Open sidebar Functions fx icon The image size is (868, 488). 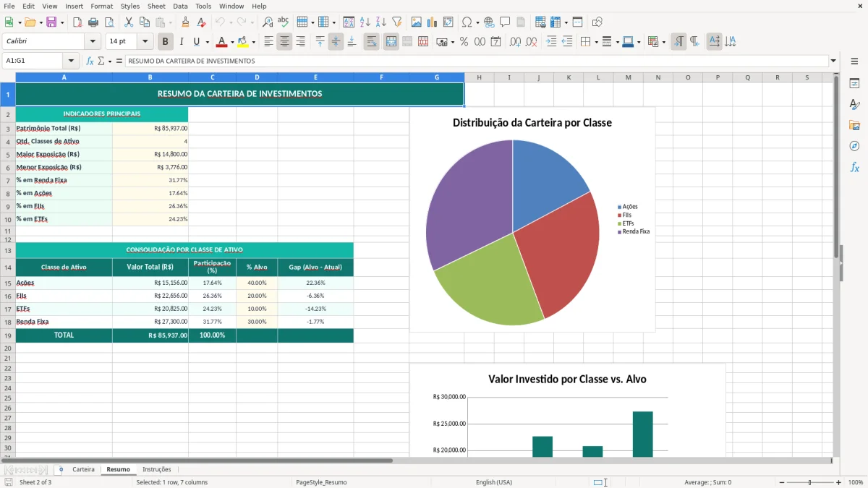click(854, 167)
